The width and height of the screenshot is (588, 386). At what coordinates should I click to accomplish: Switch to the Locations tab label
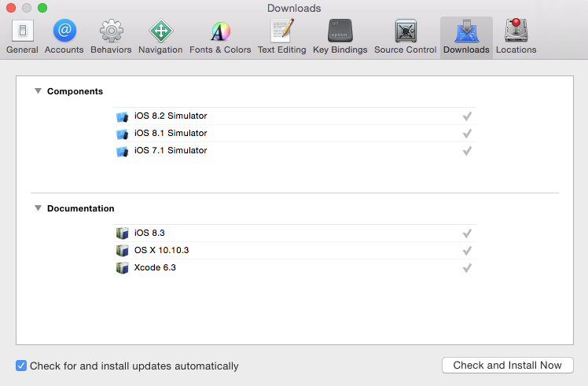516,50
